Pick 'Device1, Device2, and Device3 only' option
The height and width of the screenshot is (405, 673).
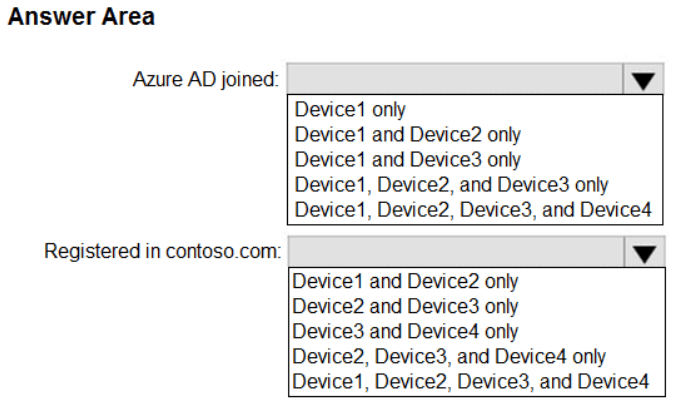tap(451, 184)
